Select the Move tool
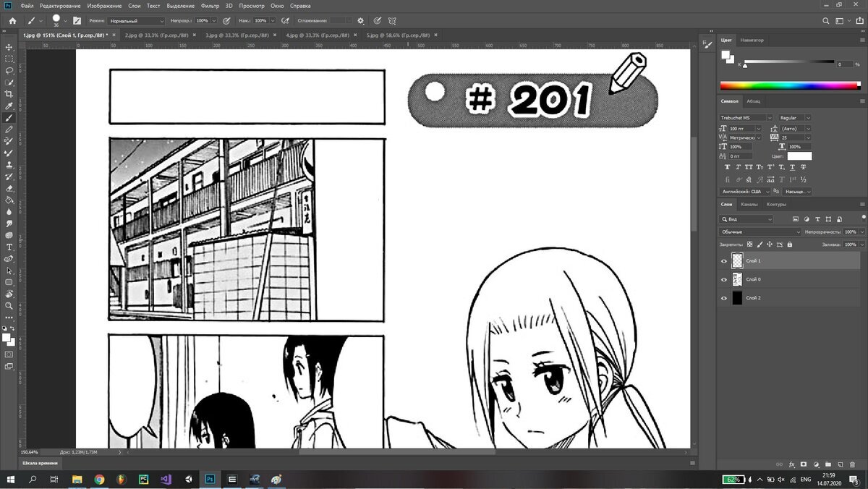 9,47
